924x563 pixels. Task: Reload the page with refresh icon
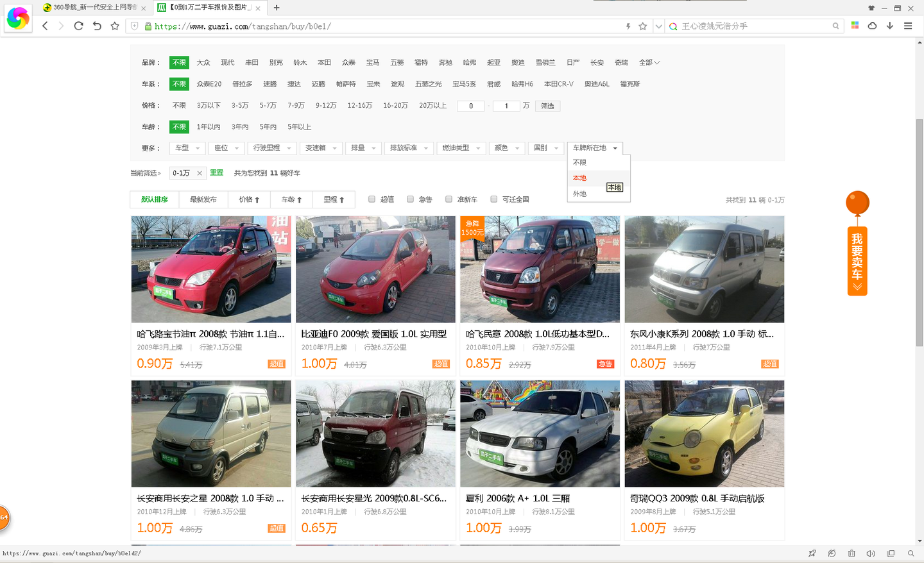pos(78,26)
